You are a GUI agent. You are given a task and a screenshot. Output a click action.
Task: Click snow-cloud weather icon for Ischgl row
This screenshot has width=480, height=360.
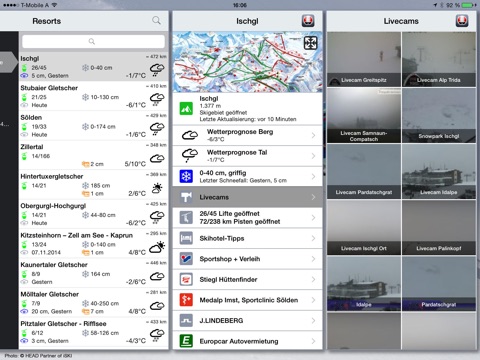click(x=157, y=70)
